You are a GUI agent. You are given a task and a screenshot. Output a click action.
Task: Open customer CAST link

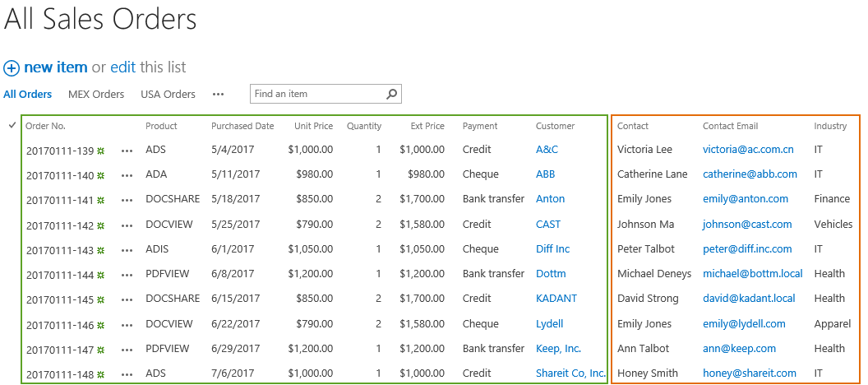tap(548, 225)
